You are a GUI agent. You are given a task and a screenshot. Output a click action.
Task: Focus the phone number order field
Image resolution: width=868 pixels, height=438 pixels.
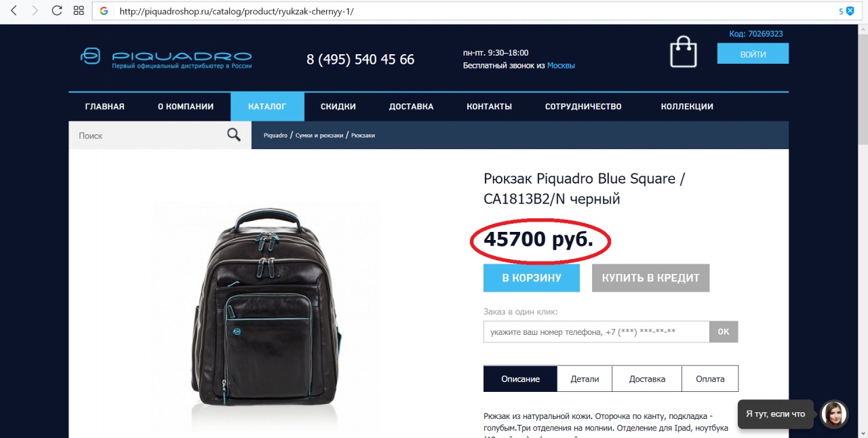596,332
